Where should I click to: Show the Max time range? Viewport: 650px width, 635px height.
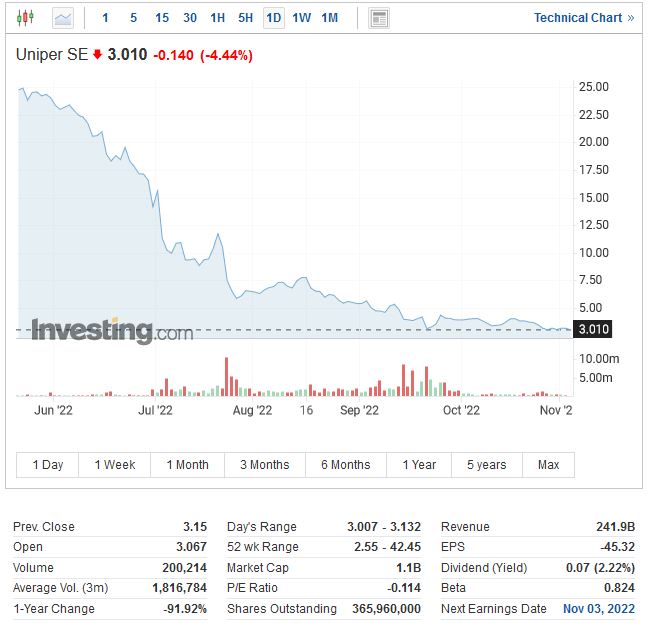click(x=548, y=465)
